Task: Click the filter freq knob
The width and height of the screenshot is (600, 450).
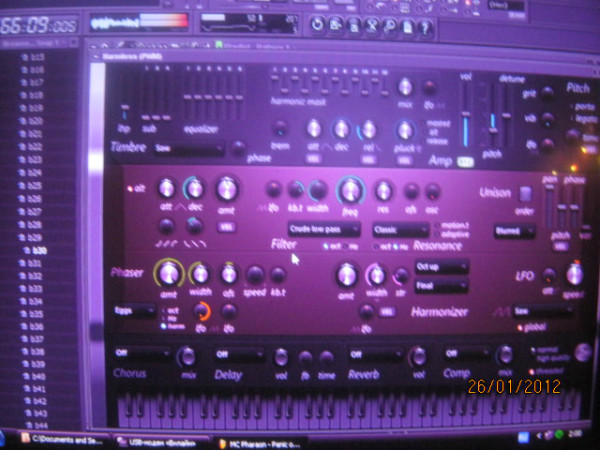Action: point(351,189)
